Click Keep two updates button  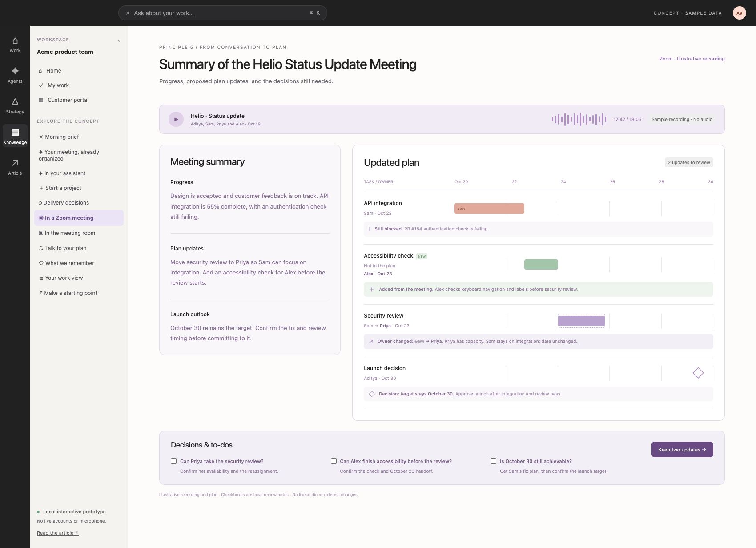click(x=682, y=450)
